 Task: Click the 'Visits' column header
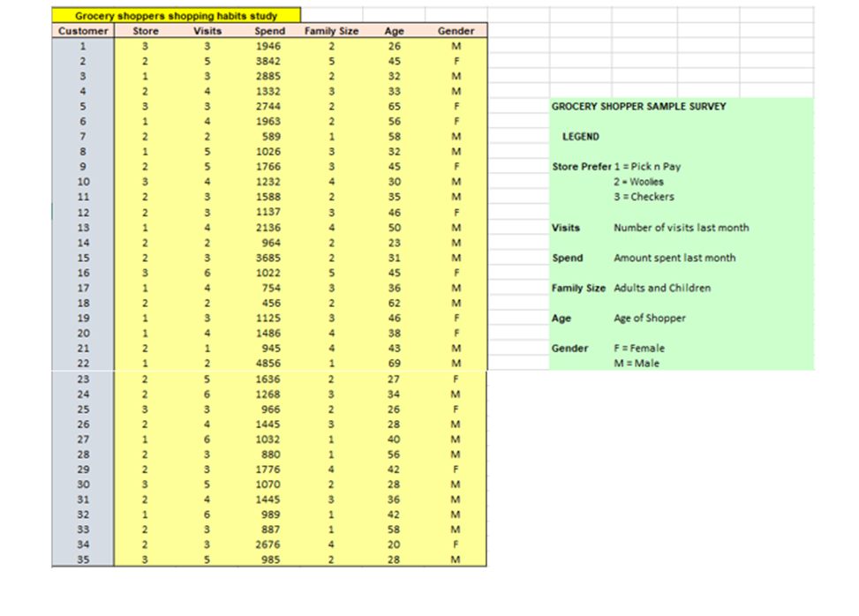[x=207, y=30]
